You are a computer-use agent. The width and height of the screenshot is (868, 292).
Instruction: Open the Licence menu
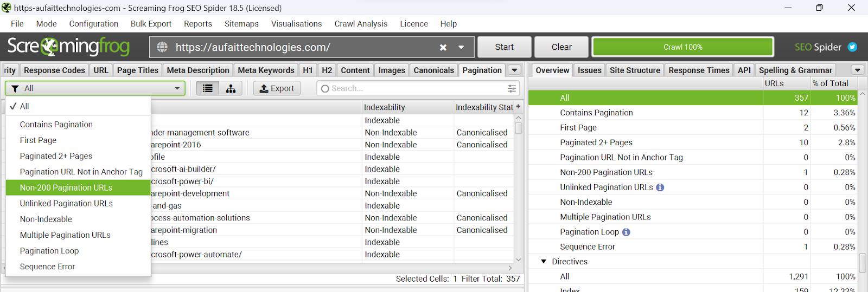coord(414,24)
